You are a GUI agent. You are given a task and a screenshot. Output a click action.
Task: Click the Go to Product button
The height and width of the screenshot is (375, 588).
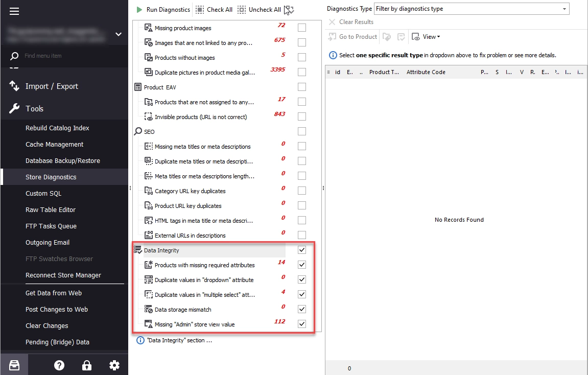pyautogui.click(x=352, y=37)
